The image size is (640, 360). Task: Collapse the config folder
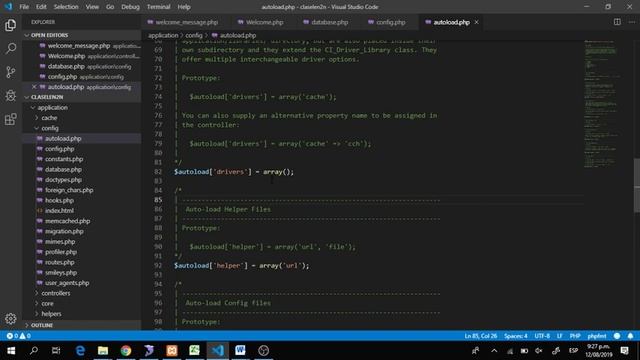click(x=49, y=128)
